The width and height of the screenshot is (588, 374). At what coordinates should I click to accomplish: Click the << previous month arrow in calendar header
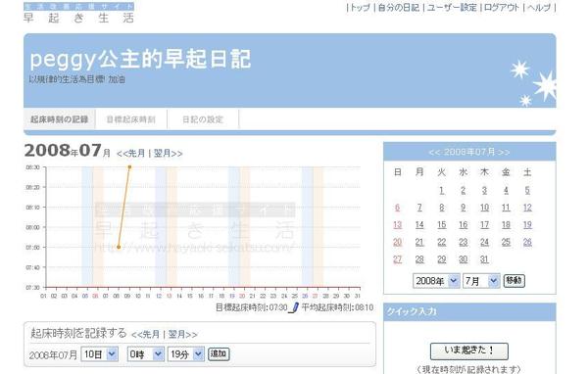(x=434, y=152)
